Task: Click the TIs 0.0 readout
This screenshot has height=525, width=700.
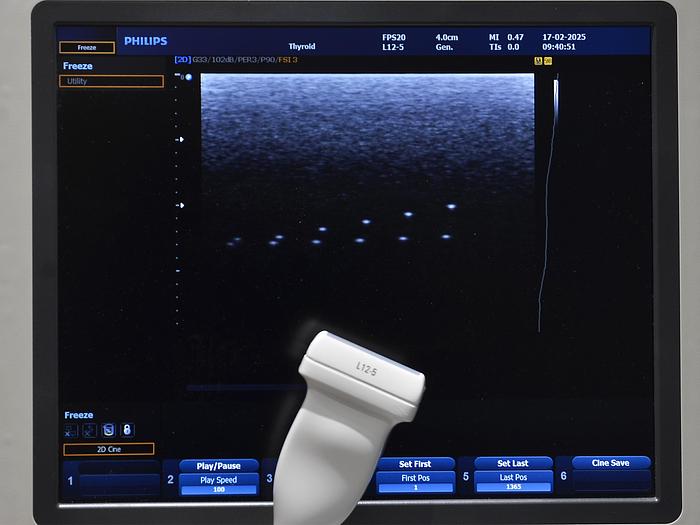Action: [x=504, y=46]
